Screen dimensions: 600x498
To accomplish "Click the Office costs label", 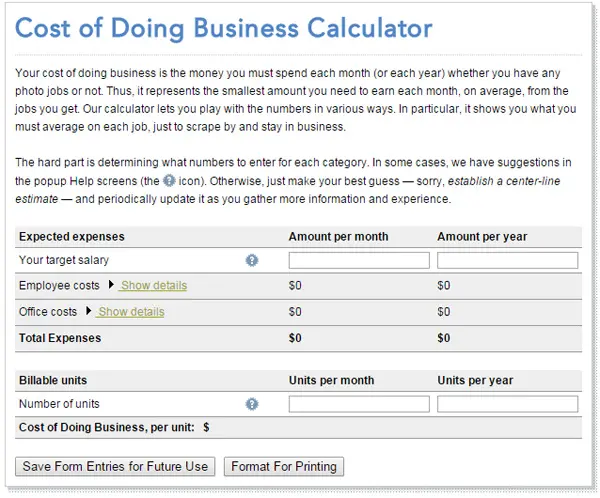I will [48, 312].
